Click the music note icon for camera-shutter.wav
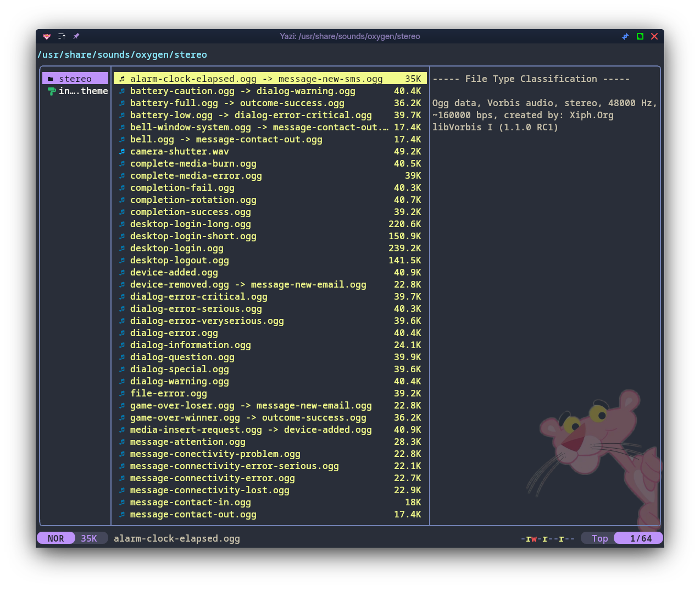The image size is (700, 590). (122, 152)
